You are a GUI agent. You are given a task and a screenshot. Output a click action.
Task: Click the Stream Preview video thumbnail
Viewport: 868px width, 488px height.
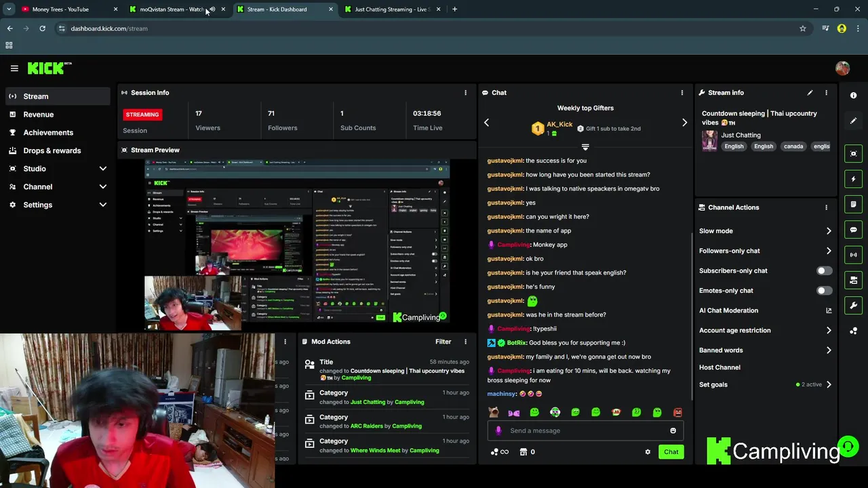pyautogui.click(x=297, y=244)
